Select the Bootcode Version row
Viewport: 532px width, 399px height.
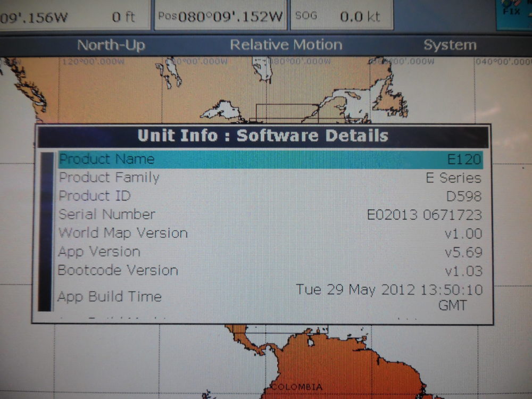tap(270, 271)
